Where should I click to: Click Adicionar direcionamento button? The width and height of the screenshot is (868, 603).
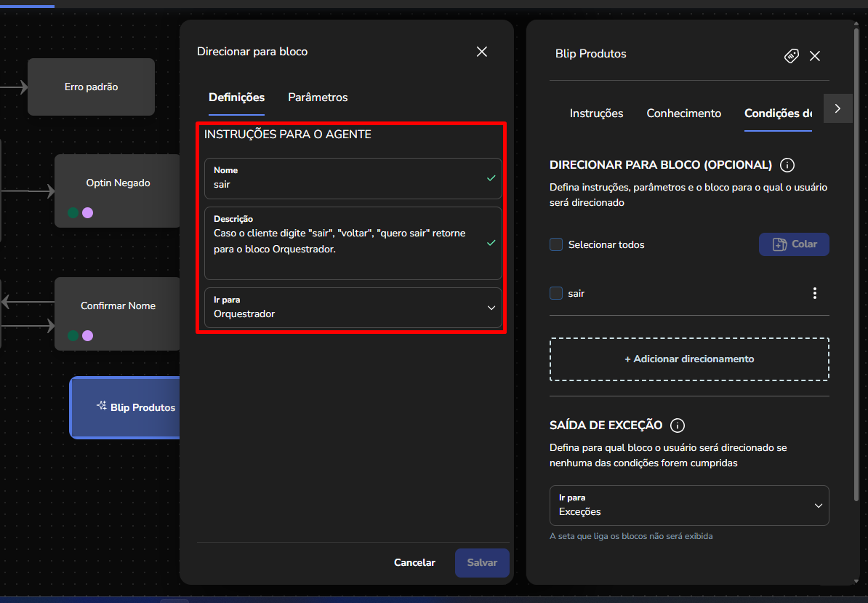pos(688,359)
